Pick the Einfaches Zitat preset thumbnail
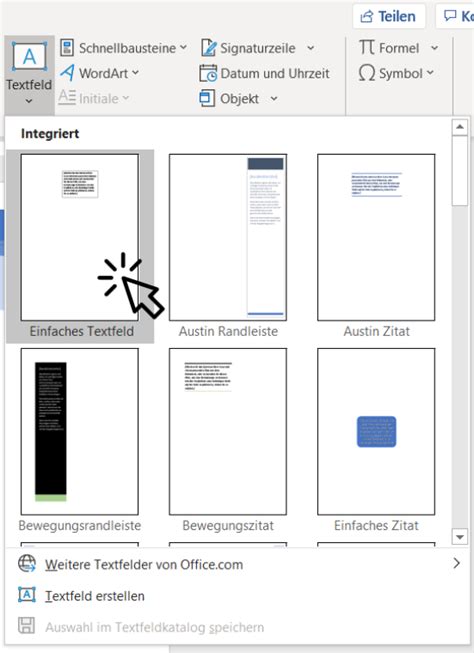The height and width of the screenshot is (653, 474). [376, 431]
